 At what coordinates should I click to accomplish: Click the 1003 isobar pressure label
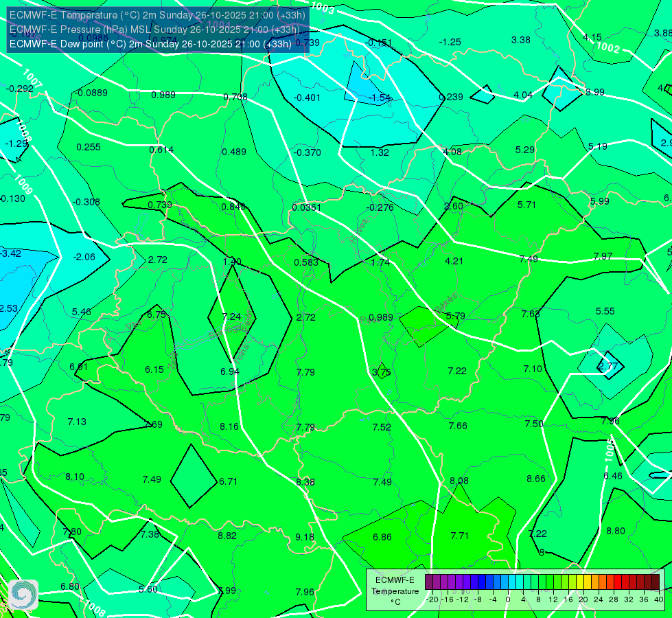coord(323,8)
